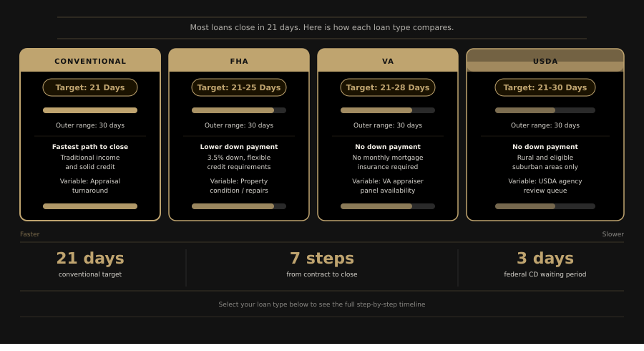
Task: Click the '3 days' CD waiting stat
Action: pos(545,259)
